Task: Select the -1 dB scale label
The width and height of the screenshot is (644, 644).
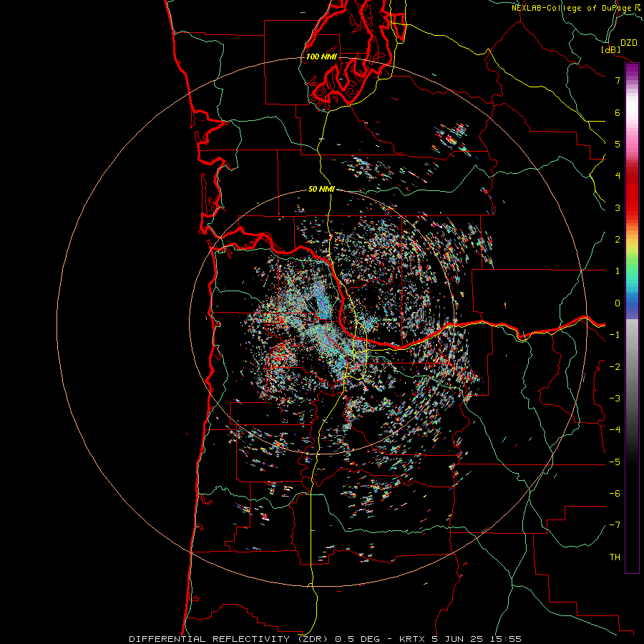Action: coord(615,335)
